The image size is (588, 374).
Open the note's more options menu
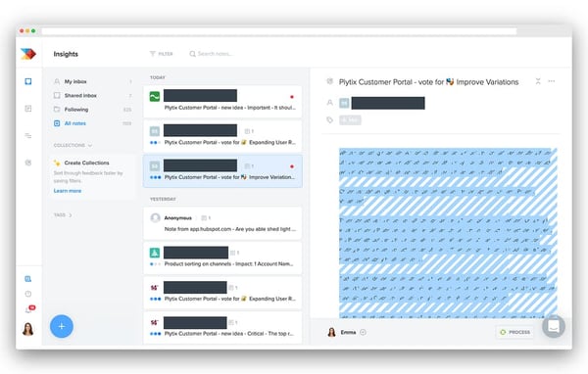[x=551, y=81]
